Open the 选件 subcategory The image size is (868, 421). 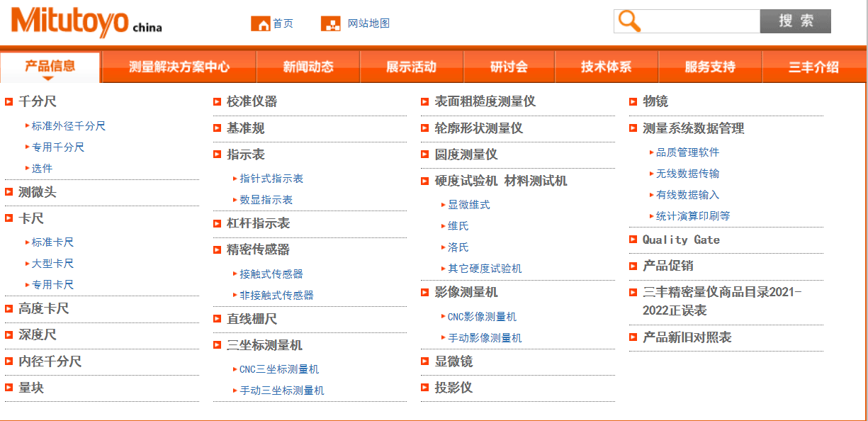point(43,169)
